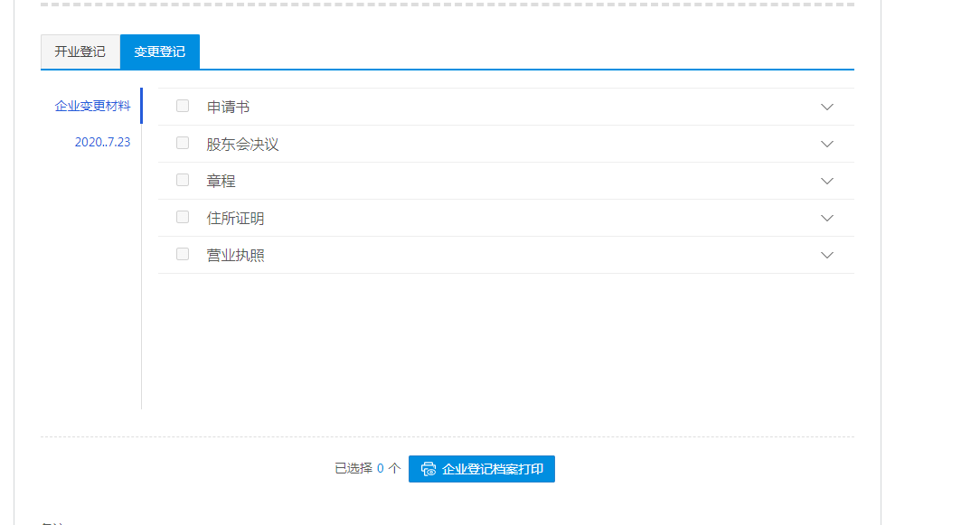980x525 pixels.
Task: Click the printer icon on the print button
Action: point(429,469)
